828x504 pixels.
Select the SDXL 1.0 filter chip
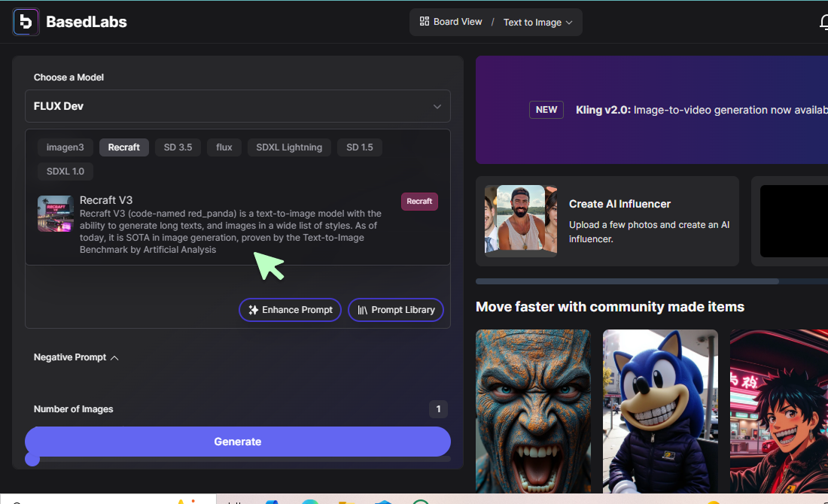(65, 171)
